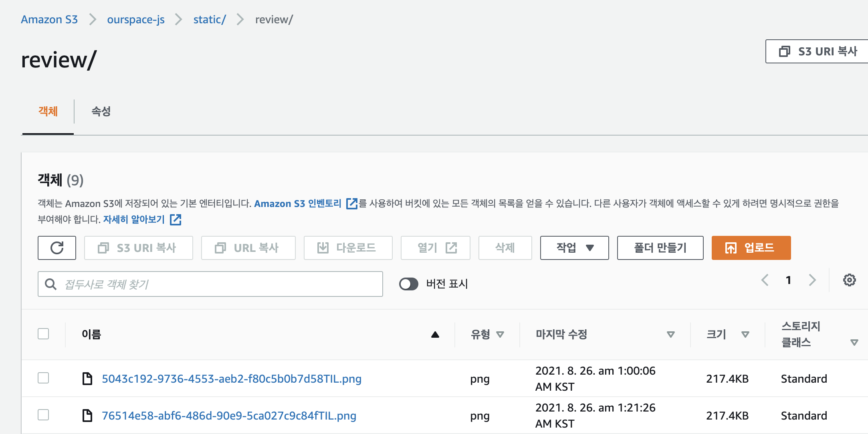Click page number 1
This screenshot has height=434, width=868.
point(789,280)
